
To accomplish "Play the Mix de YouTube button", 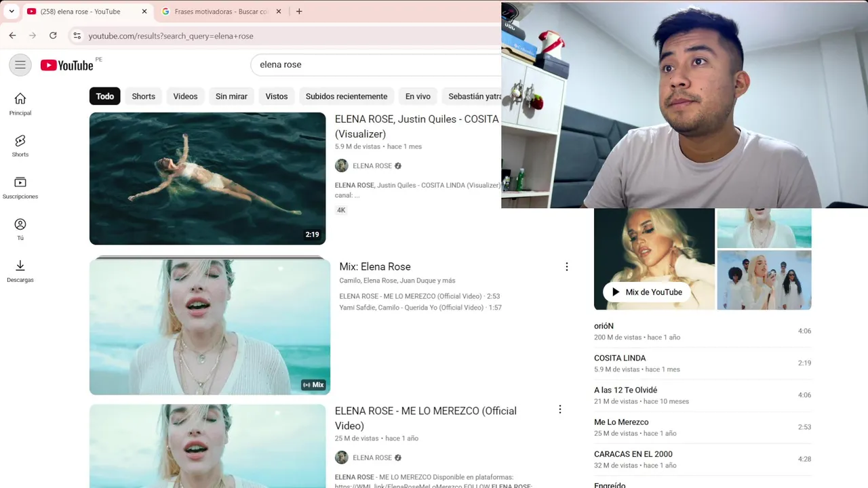I will coord(647,292).
